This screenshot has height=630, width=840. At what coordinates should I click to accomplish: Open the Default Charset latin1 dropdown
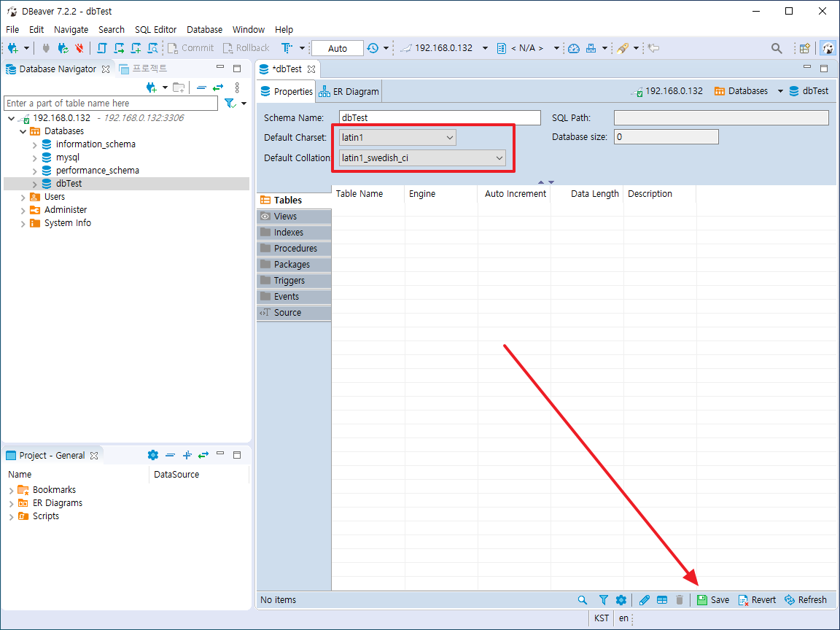pos(397,138)
